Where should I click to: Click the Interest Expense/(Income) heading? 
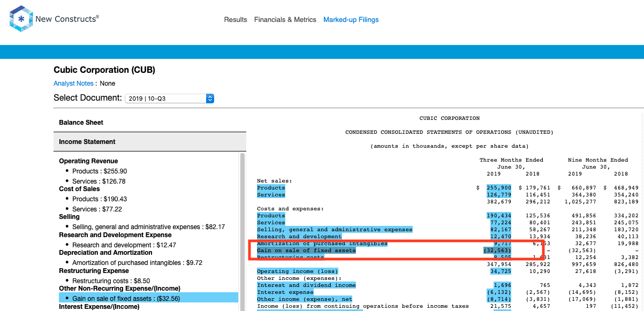99,307
